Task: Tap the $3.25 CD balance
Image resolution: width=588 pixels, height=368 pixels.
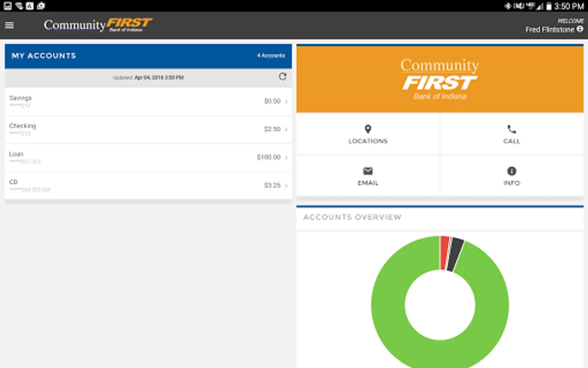Action: coord(272,185)
